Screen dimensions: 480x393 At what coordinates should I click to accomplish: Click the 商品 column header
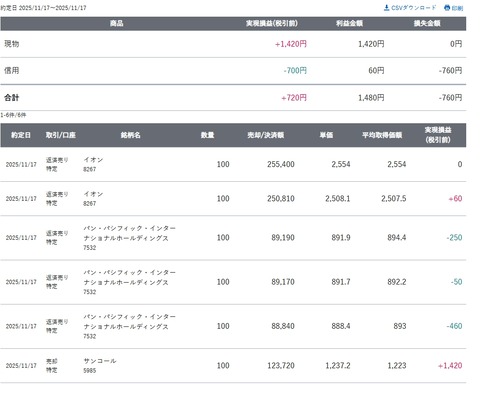pos(117,23)
